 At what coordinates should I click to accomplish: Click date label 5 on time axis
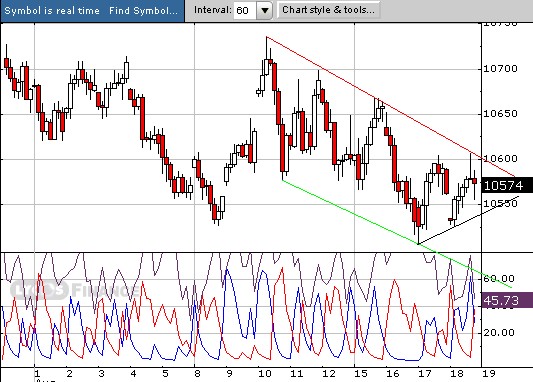tap(165, 374)
